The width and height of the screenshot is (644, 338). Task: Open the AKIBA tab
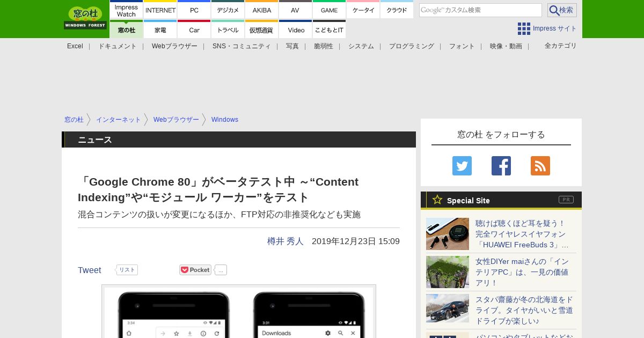click(262, 10)
